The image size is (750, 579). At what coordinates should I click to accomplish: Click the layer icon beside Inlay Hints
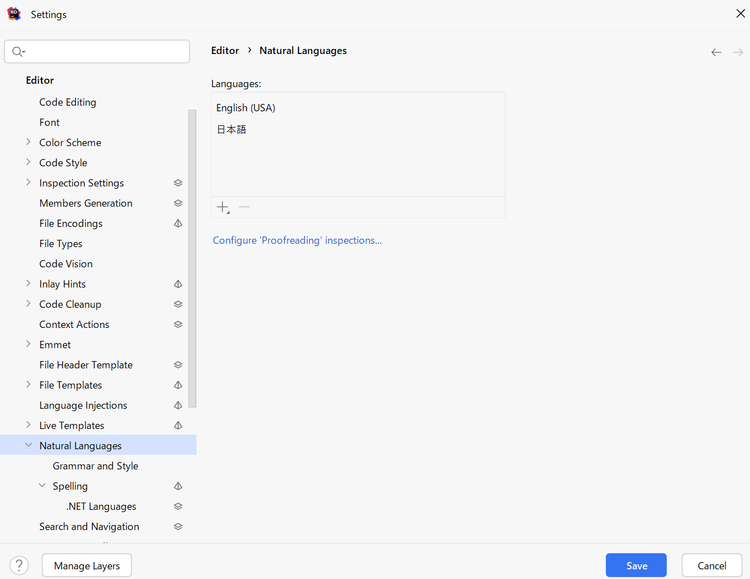178,284
